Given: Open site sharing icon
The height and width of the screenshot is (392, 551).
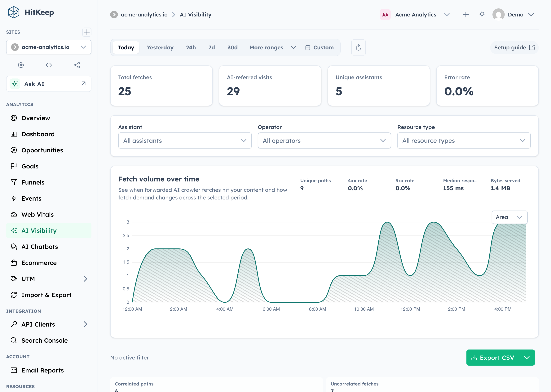Looking at the screenshot, I should 77,65.
